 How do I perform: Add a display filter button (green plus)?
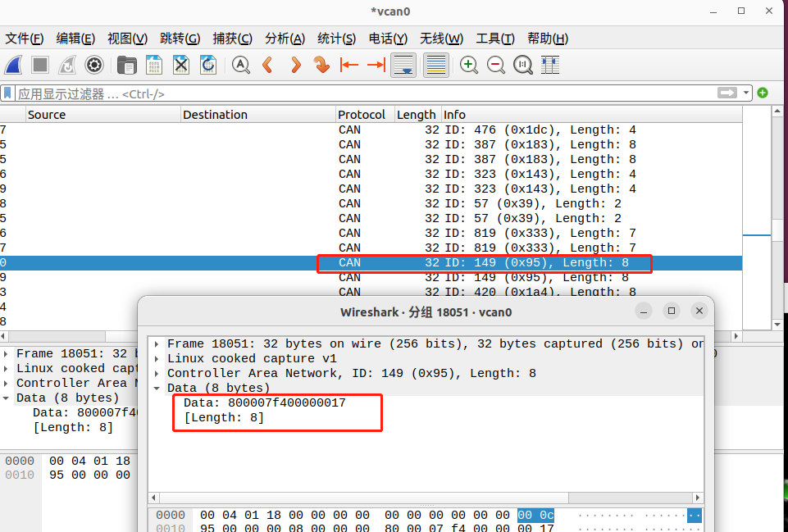pos(763,93)
